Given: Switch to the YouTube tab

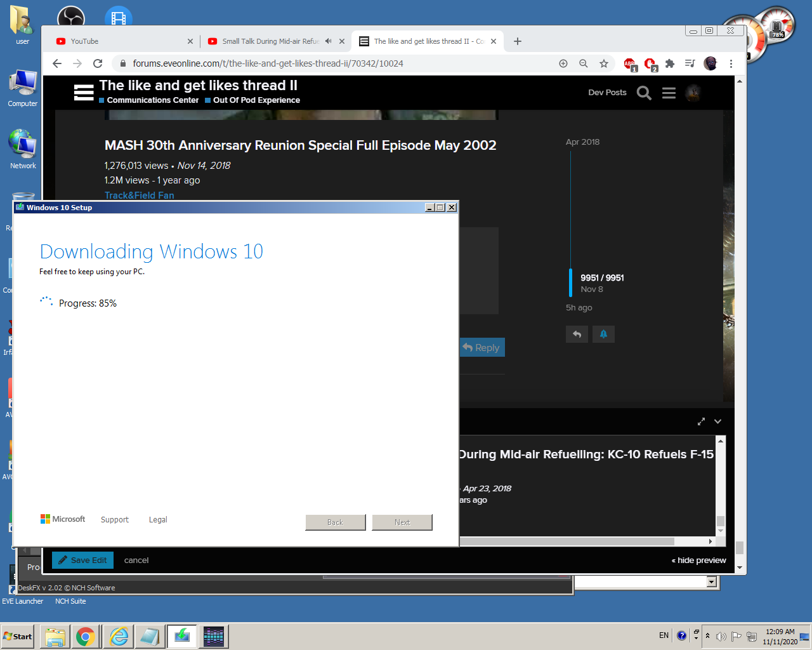Looking at the screenshot, I should tap(121, 41).
